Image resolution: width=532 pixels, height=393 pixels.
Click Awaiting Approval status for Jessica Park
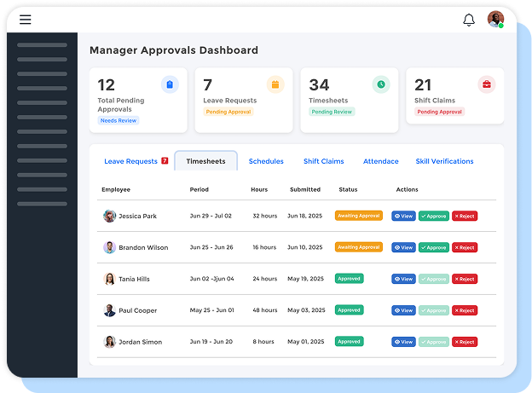pyautogui.click(x=359, y=216)
